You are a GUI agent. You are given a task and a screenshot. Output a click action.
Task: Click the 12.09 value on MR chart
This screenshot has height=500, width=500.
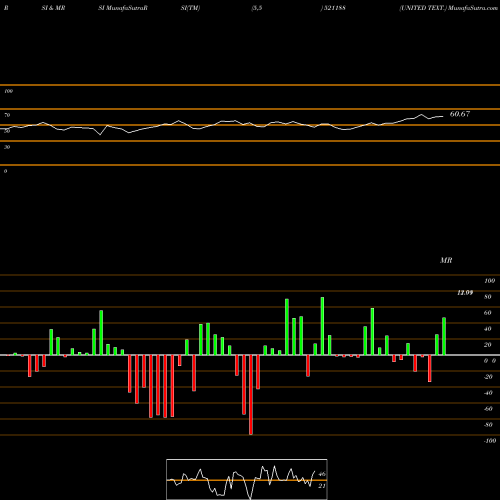coord(465,293)
